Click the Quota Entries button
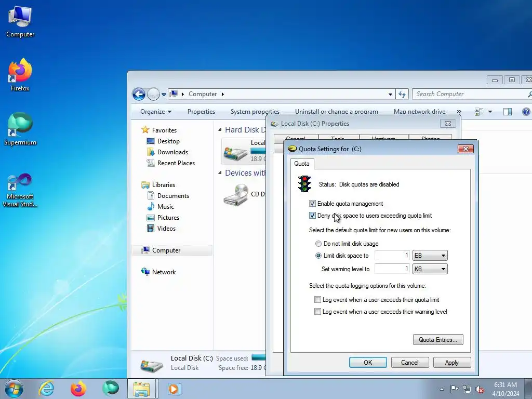Screen dimensions: 532x399 coord(437,340)
